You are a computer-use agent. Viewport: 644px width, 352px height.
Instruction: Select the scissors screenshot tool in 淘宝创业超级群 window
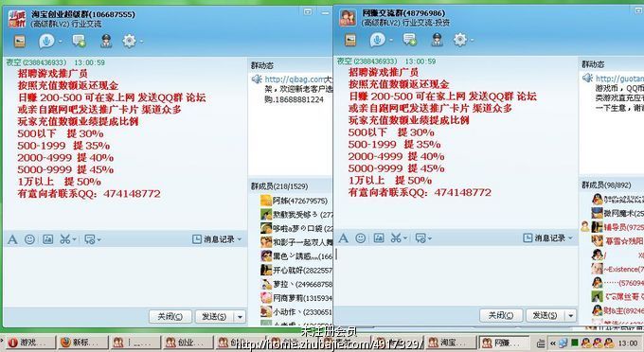(x=65, y=239)
